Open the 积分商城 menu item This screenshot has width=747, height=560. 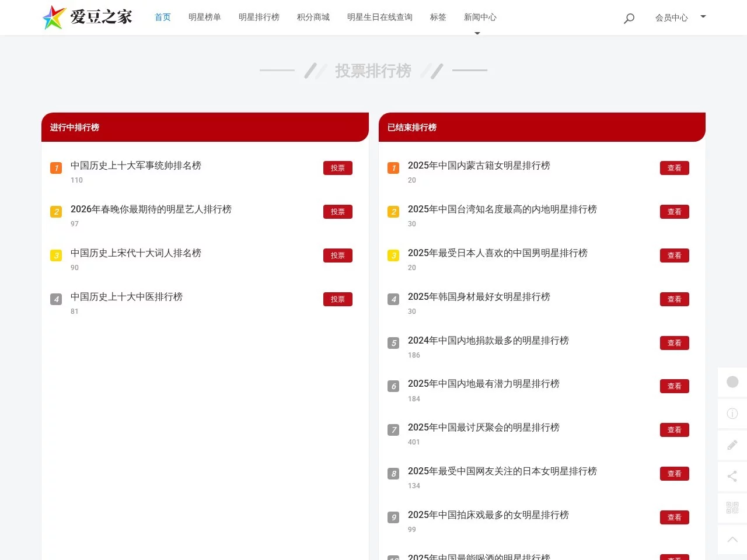coord(313,17)
